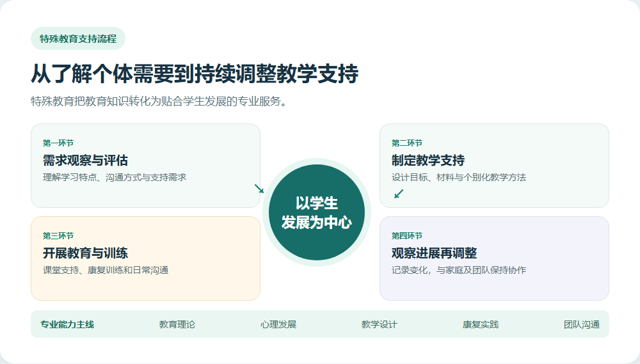Select the 观察进展再调整 card title
640x364 pixels.
coord(435,253)
